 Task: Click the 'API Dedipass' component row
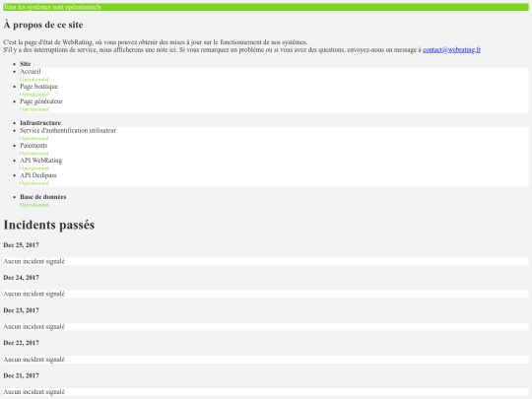point(274,178)
